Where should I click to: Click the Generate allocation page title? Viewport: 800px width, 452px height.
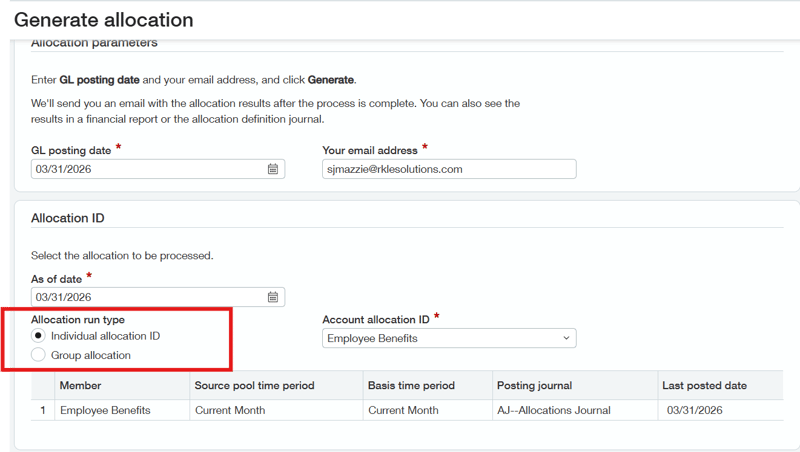pos(104,20)
